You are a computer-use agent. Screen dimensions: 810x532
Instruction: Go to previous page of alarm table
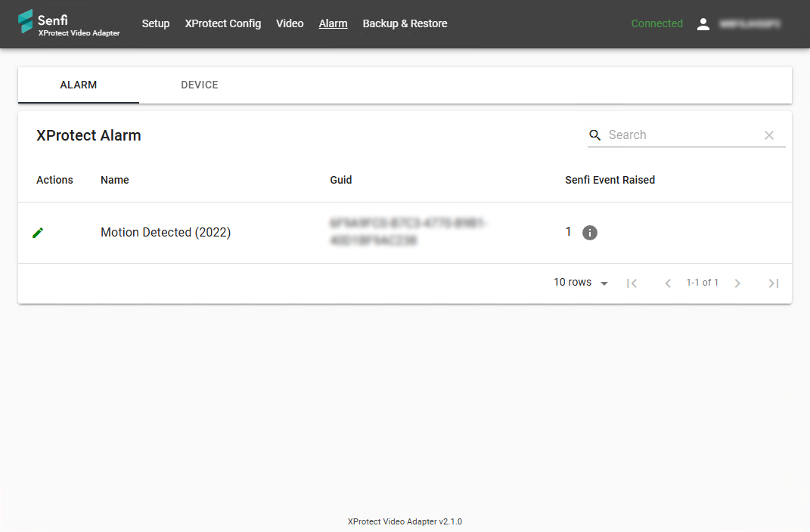[x=668, y=283]
